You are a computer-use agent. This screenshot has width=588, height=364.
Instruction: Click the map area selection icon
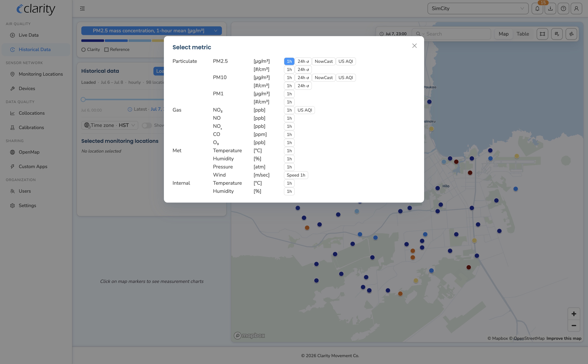pyautogui.click(x=542, y=34)
